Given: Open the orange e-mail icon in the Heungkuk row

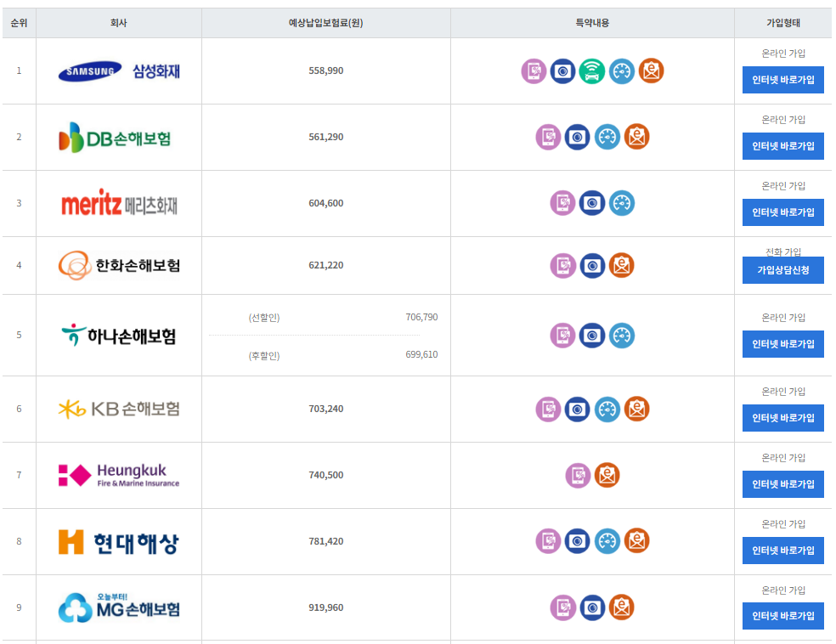Looking at the screenshot, I should (607, 476).
